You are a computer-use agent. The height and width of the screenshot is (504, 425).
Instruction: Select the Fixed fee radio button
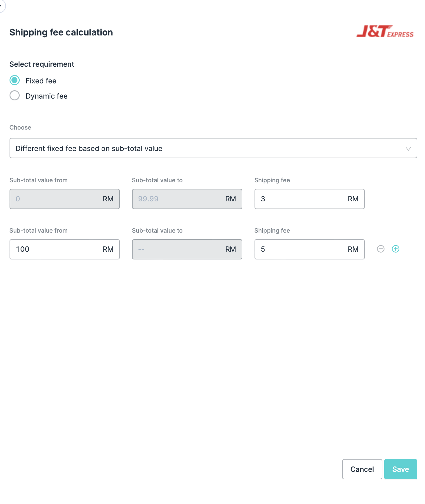pos(15,80)
